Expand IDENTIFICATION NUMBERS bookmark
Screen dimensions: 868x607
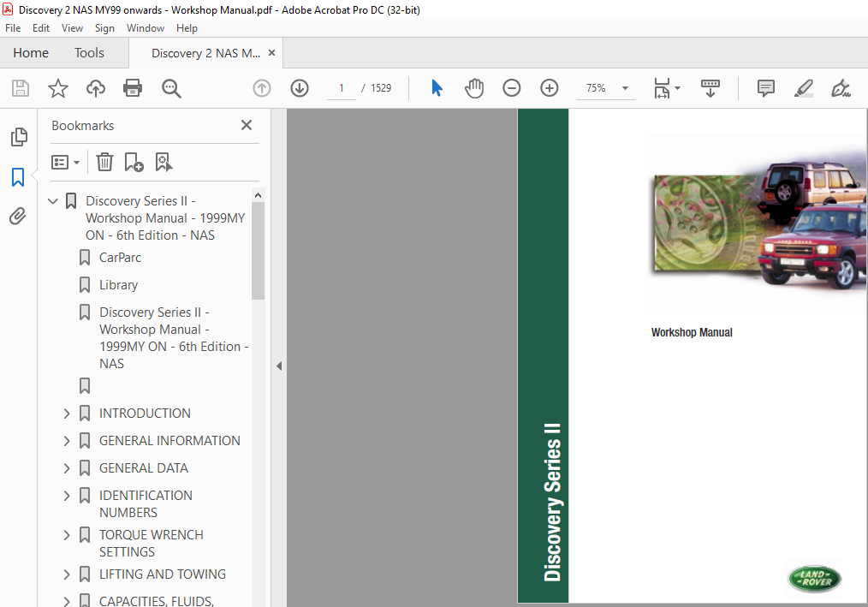click(x=67, y=496)
